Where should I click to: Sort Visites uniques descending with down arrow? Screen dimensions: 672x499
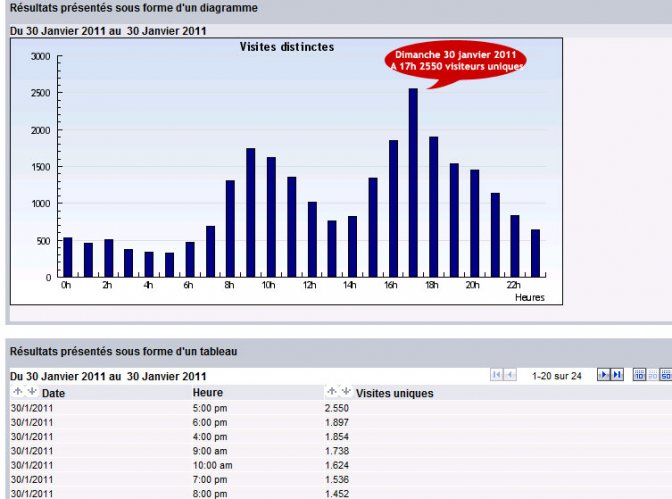[x=346, y=392]
